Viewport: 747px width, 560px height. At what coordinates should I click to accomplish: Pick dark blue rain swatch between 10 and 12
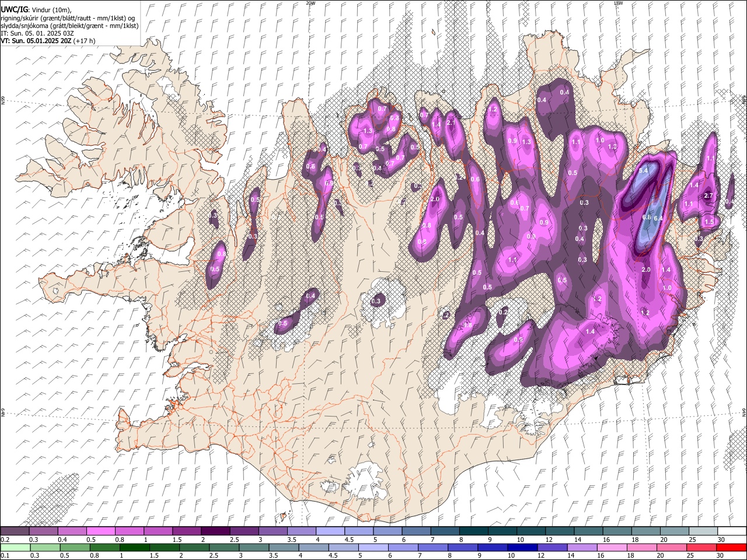click(522, 547)
